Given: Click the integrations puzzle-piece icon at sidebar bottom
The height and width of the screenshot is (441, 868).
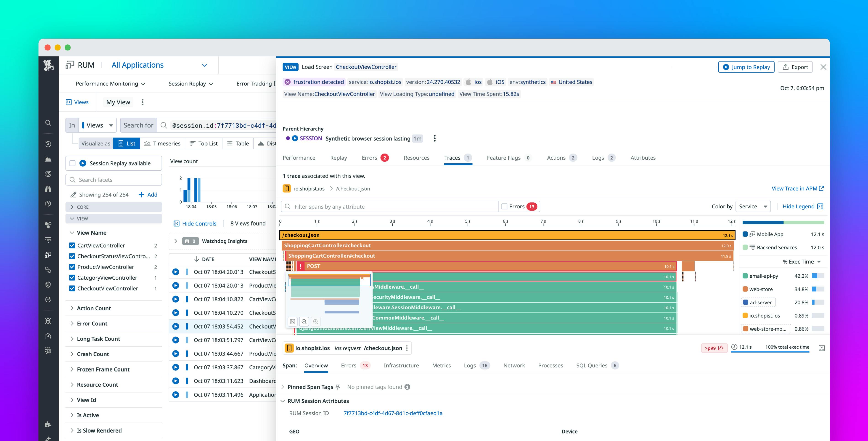Looking at the screenshot, I should [x=48, y=425].
